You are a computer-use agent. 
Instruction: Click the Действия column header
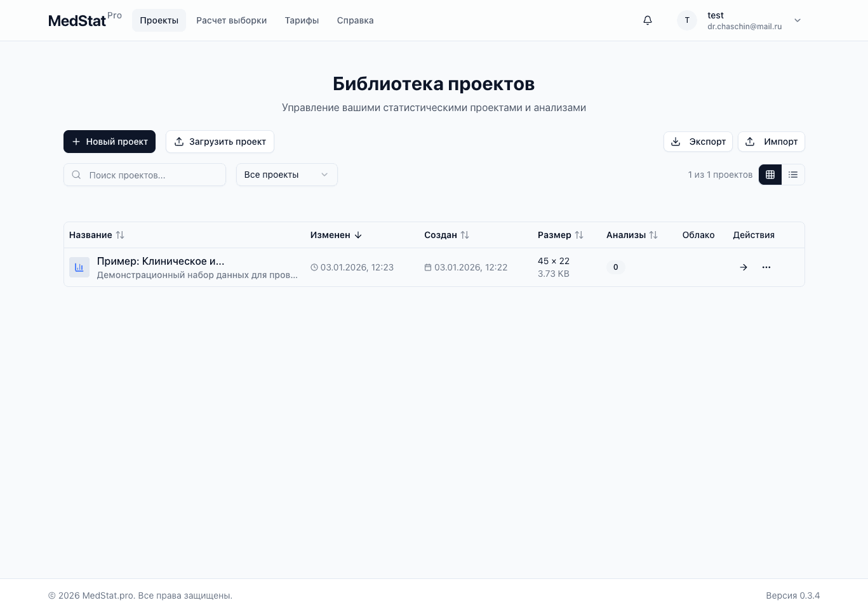tap(754, 235)
